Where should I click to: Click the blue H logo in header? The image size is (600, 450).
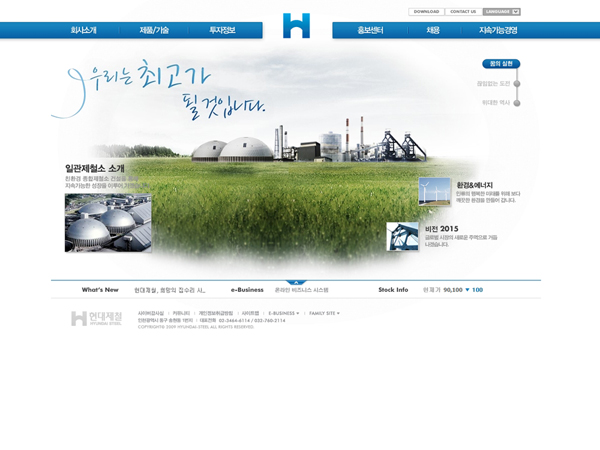(x=296, y=26)
